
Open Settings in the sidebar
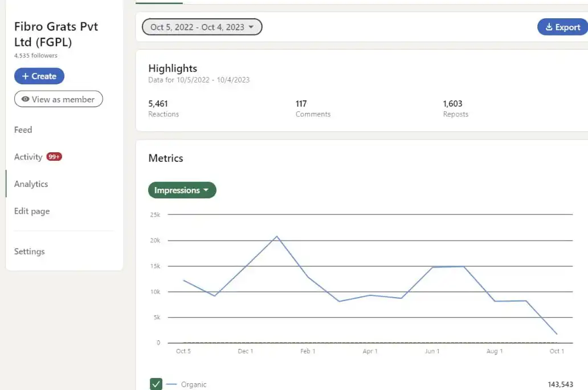(30, 251)
